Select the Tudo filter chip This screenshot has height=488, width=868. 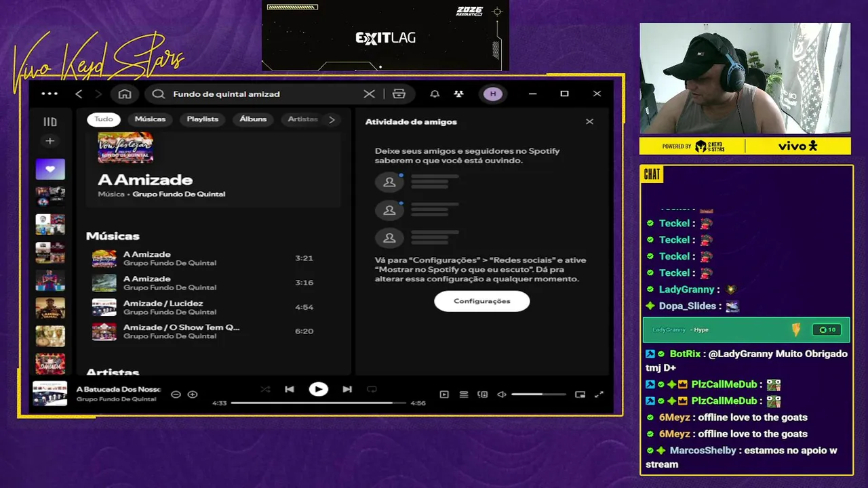(x=104, y=119)
